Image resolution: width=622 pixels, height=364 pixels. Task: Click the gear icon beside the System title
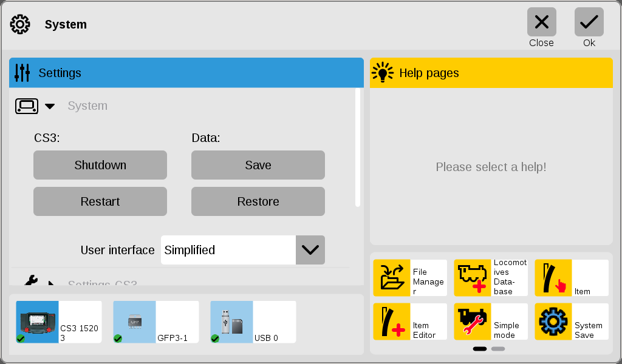click(19, 24)
